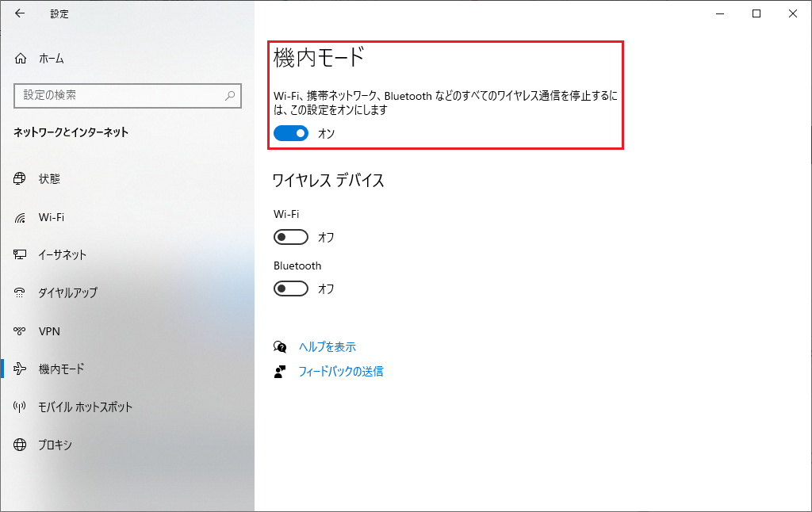Click the Proxy globe icon
Image resolution: width=812 pixels, height=512 pixels.
pyautogui.click(x=21, y=445)
